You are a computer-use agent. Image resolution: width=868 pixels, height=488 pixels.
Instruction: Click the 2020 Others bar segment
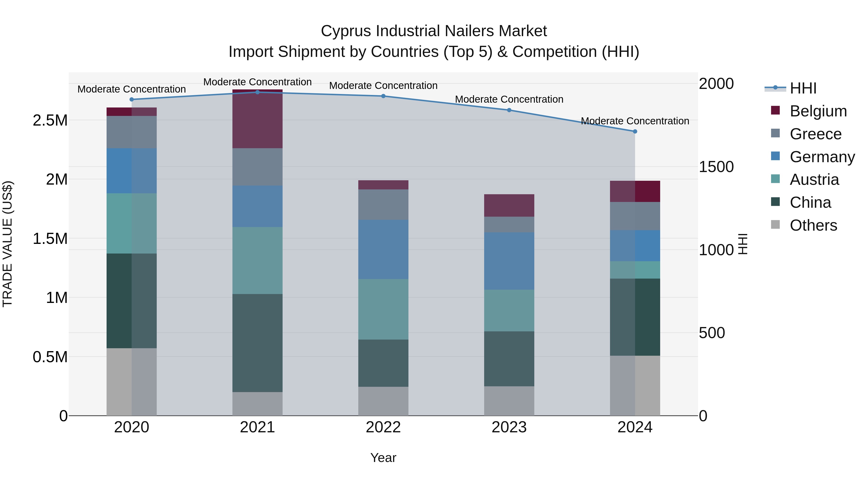pyautogui.click(x=132, y=382)
